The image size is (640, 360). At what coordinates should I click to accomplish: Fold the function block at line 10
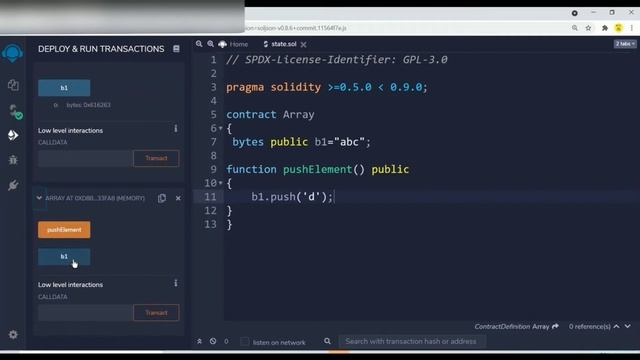pyautogui.click(x=220, y=183)
